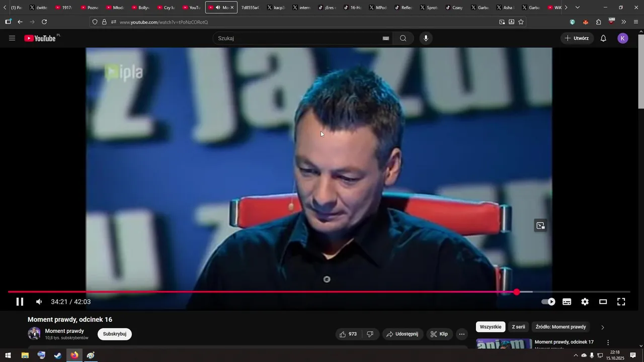Dislike the video
The image size is (644, 362).
370,334
